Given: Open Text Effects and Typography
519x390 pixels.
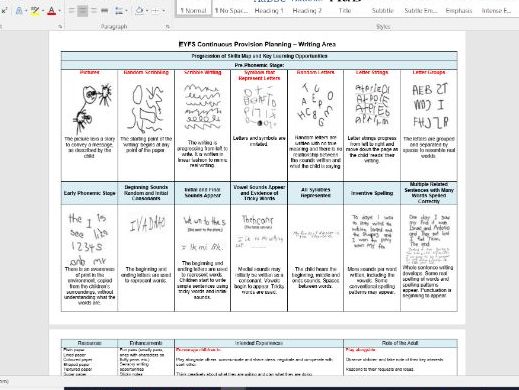Looking at the screenshot, I should (x=19, y=11).
